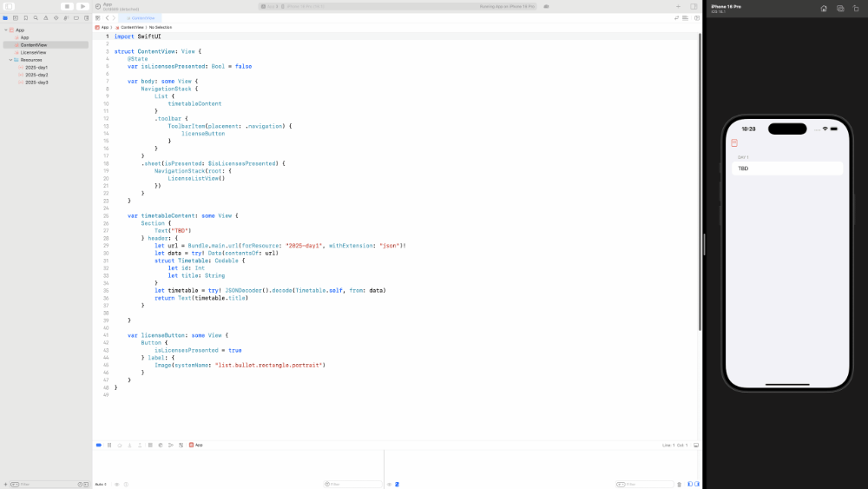Add an editor on the right
Screen dimensions: 868x489
pos(697,18)
